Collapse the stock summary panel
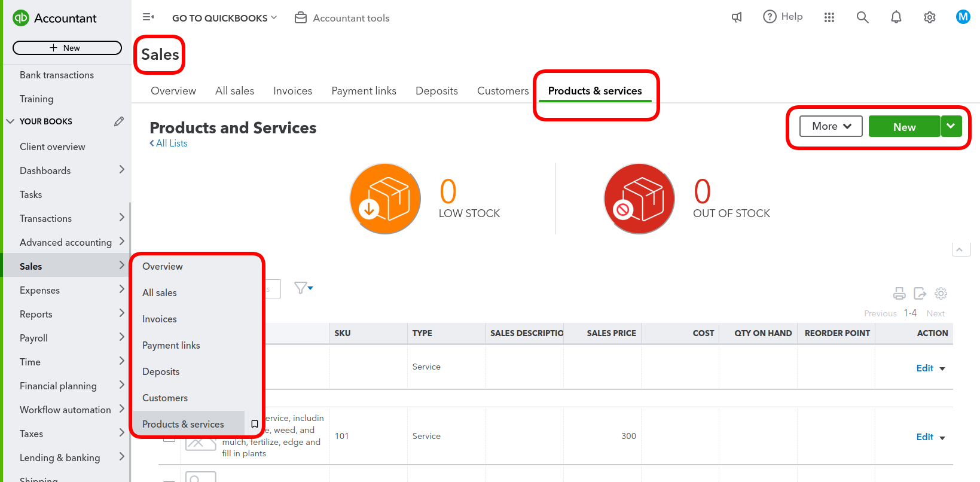Viewport: 980px width, 482px height. (960, 249)
